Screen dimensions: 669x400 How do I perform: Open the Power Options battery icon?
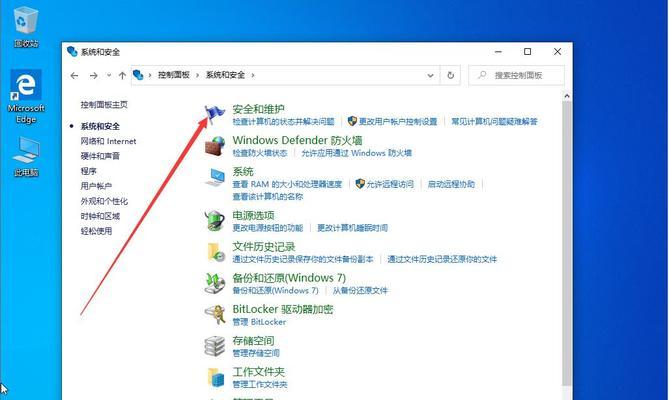(215, 220)
